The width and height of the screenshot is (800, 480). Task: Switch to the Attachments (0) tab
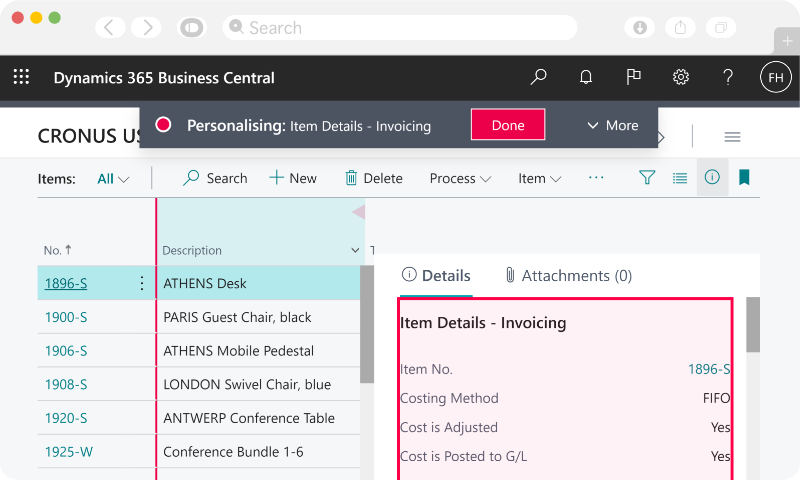568,275
